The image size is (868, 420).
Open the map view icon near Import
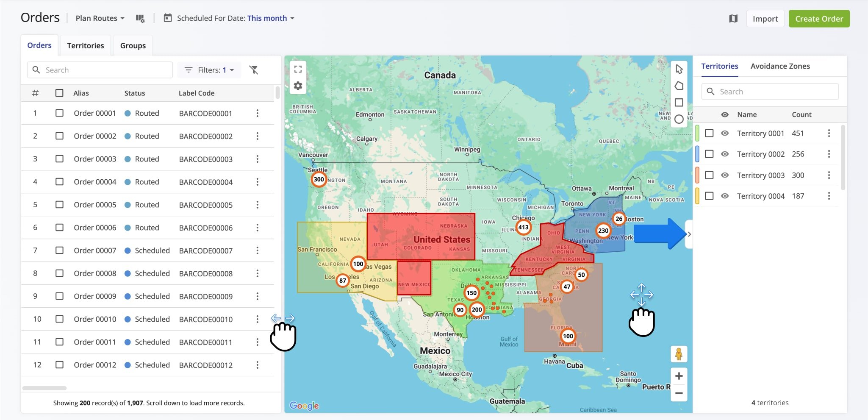click(x=733, y=19)
